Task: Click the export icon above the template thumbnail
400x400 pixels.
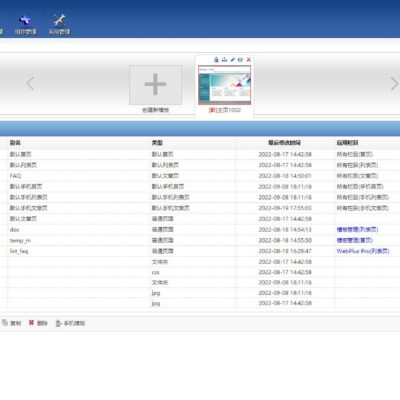Action: pos(224,60)
